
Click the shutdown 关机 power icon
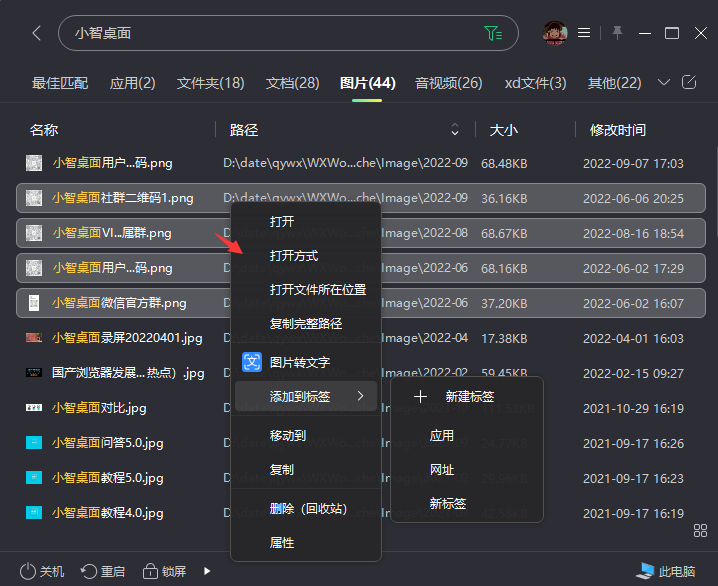click(x=28, y=571)
